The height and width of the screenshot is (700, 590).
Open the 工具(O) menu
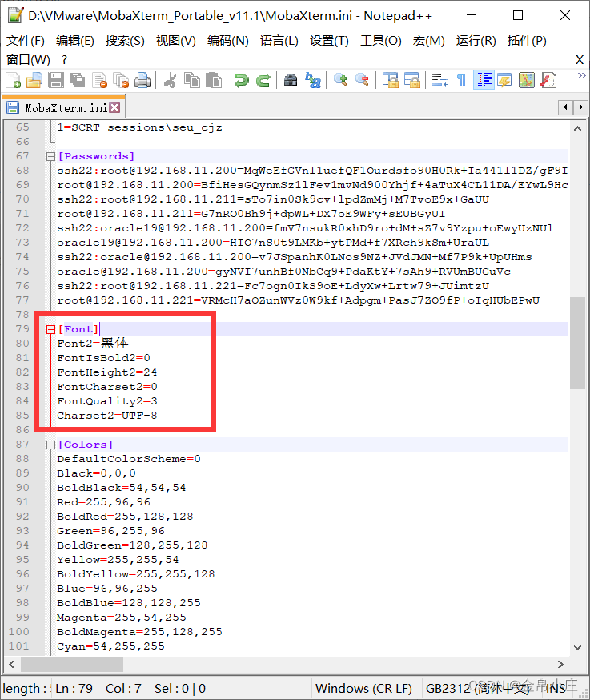tap(381, 41)
